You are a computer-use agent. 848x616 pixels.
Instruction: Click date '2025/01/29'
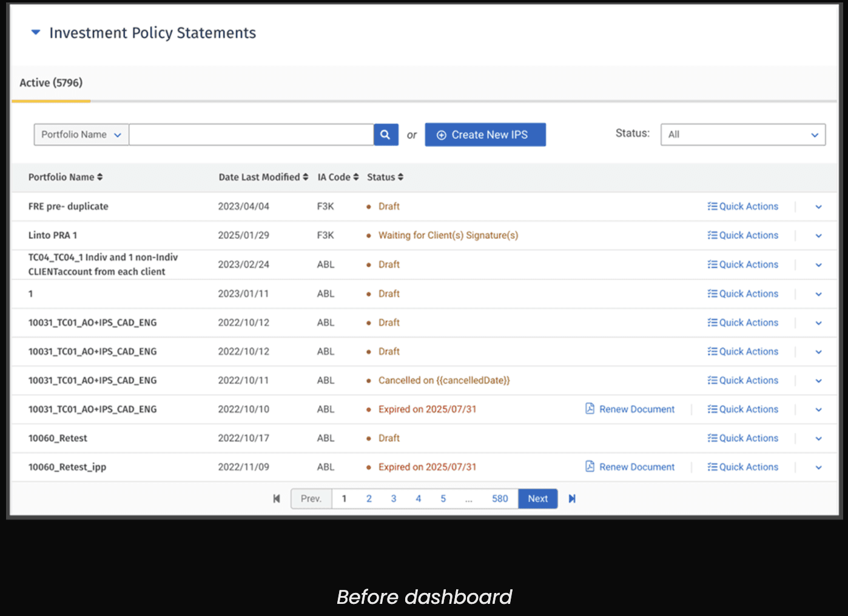click(244, 235)
